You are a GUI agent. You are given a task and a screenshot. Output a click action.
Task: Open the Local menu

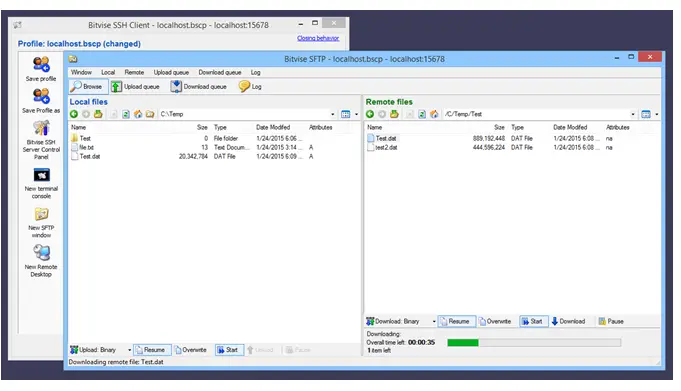click(x=108, y=72)
